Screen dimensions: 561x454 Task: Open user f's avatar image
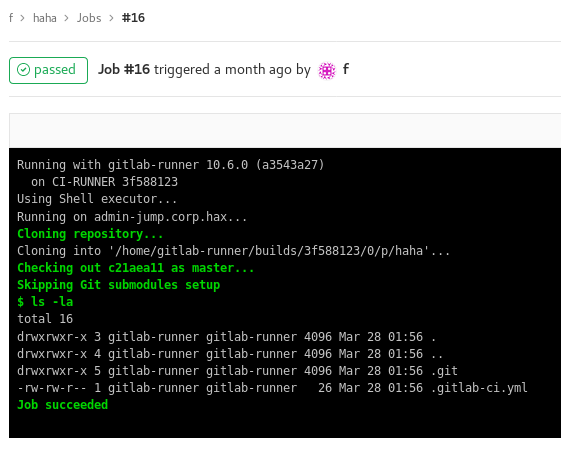pos(327,70)
